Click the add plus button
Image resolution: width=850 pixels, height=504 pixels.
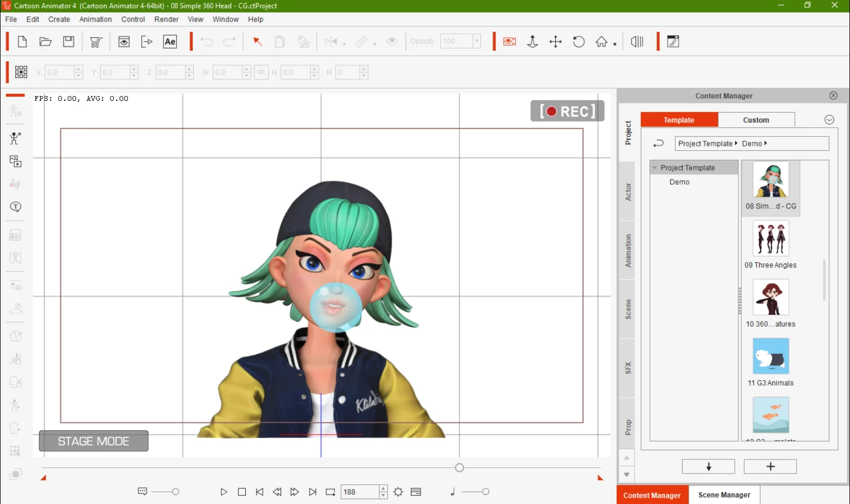tap(771, 466)
